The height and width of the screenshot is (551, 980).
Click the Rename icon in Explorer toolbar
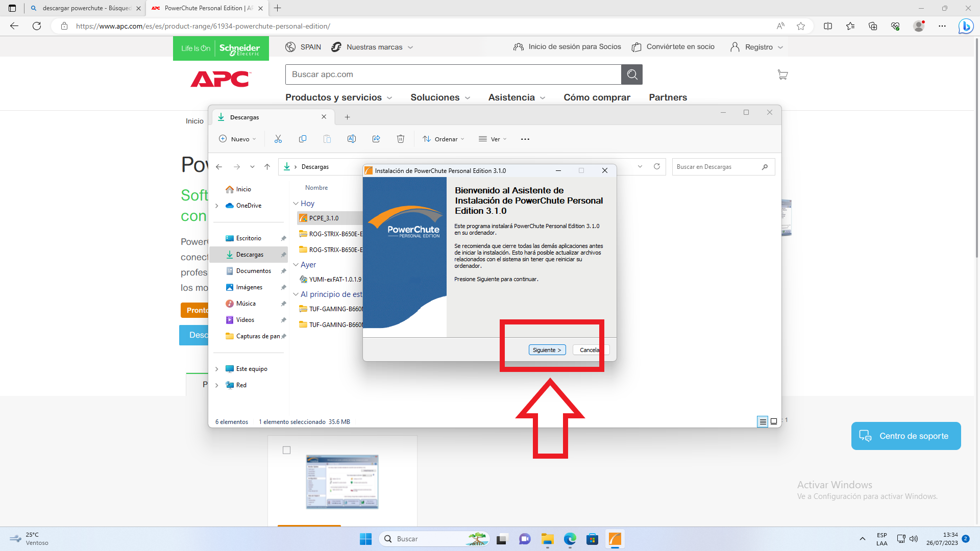tap(352, 139)
